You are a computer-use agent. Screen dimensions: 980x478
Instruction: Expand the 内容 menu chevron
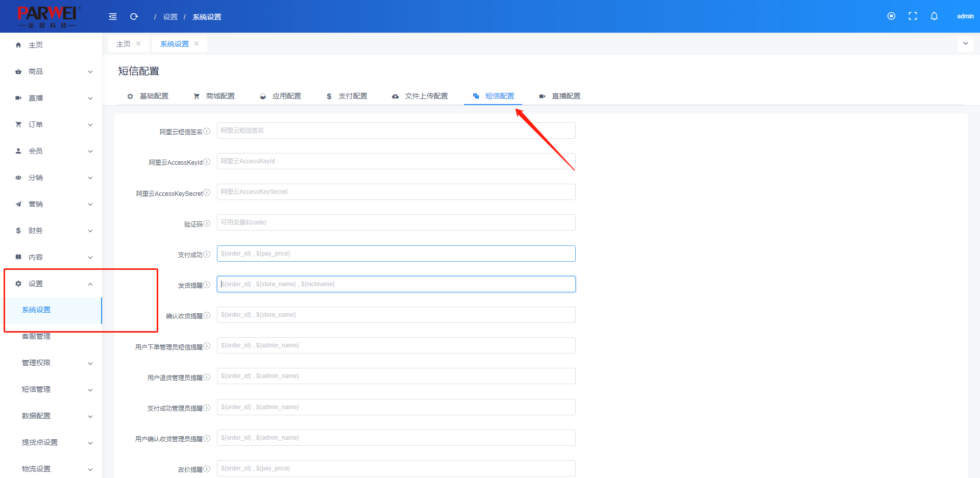click(x=90, y=258)
